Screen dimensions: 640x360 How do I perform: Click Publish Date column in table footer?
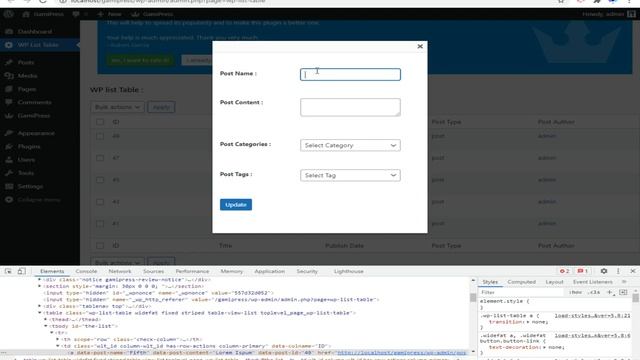coord(344,246)
